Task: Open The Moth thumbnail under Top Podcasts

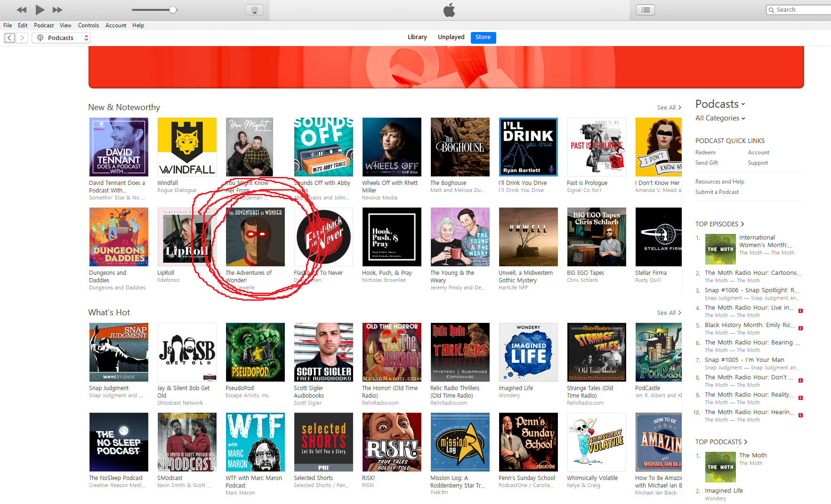Action: [x=720, y=467]
